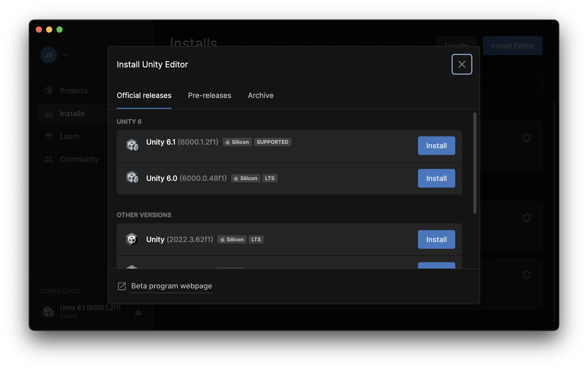
Task: Switch to the Pre-releases tab
Action: point(209,95)
